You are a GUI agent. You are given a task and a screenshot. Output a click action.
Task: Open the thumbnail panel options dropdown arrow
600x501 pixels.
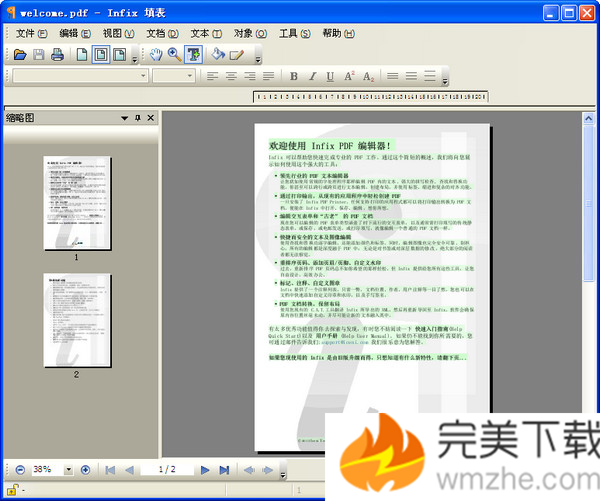point(124,118)
